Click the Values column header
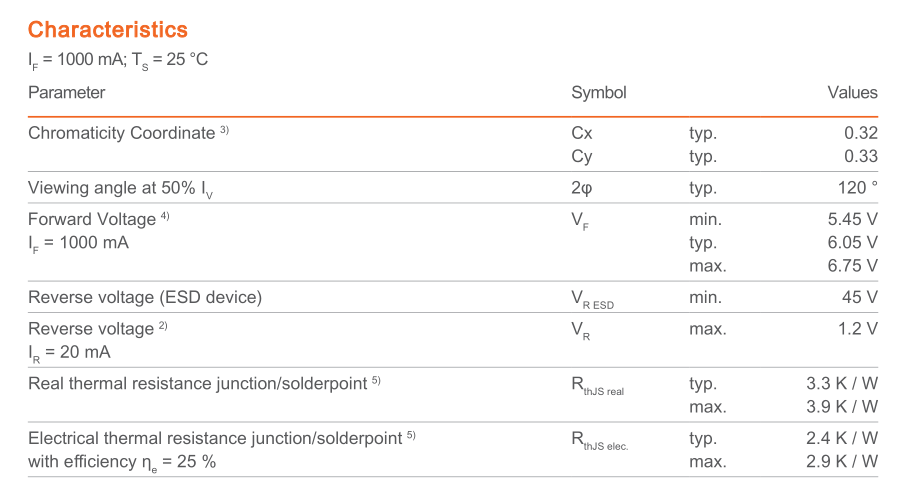The image size is (909, 502). coord(852,93)
